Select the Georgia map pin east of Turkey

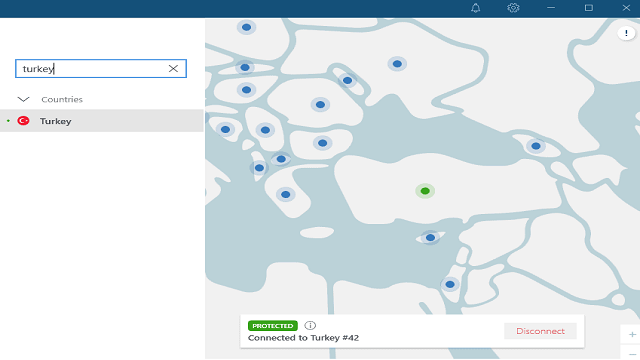pos(536,146)
